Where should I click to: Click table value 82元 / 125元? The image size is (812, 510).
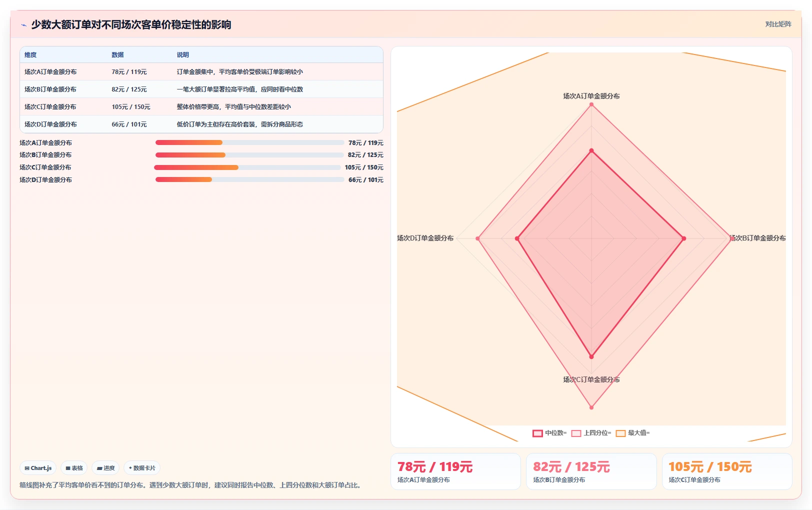tap(129, 89)
